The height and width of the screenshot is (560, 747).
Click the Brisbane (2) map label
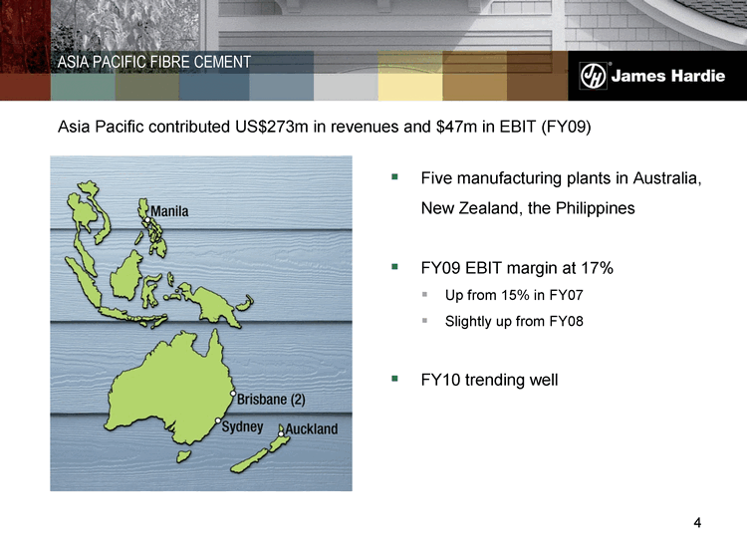click(271, 400)
